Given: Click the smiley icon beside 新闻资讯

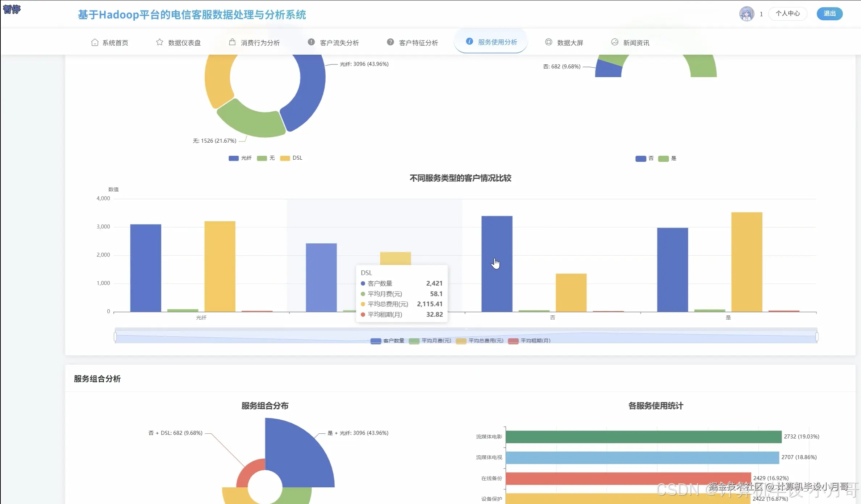Looking at the screenshot, I should coord(615,42).
